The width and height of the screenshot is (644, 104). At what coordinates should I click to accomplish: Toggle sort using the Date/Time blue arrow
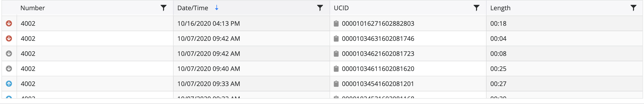[217, 8]
